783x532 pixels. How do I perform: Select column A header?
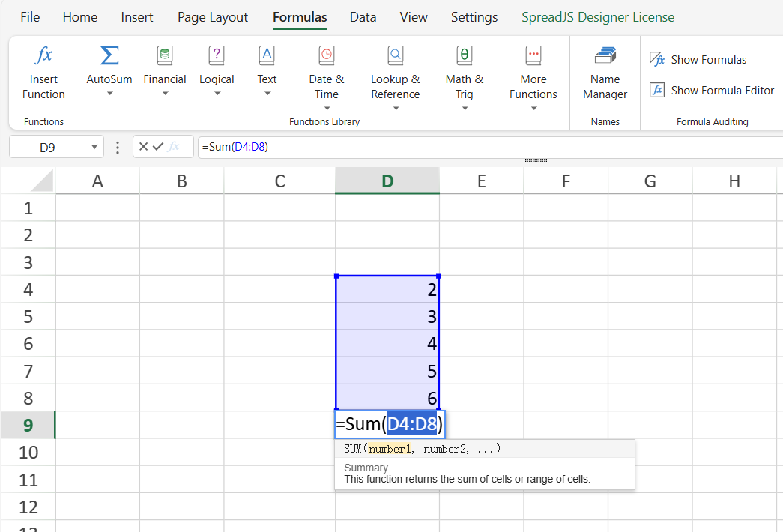tap(97, 181)
